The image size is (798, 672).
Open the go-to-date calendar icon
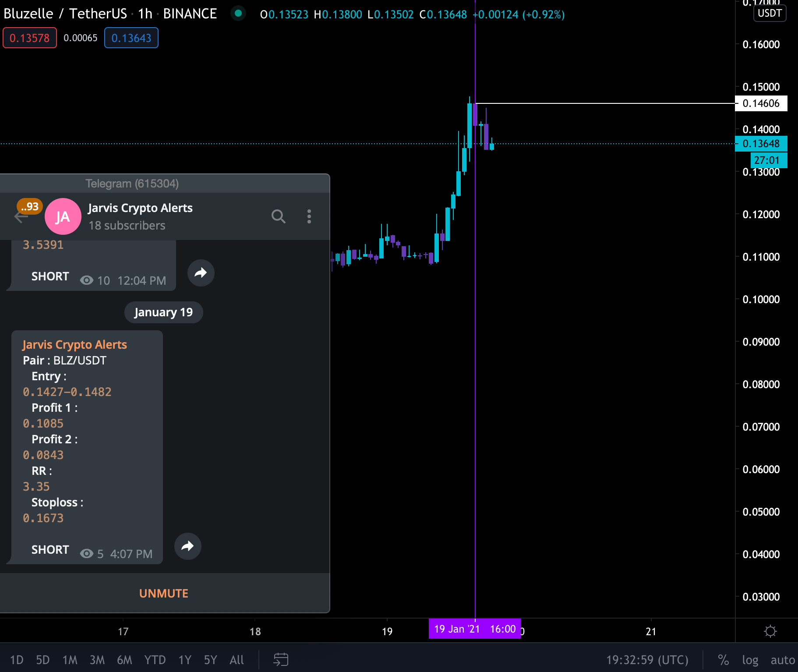click(x=281, y=659)
